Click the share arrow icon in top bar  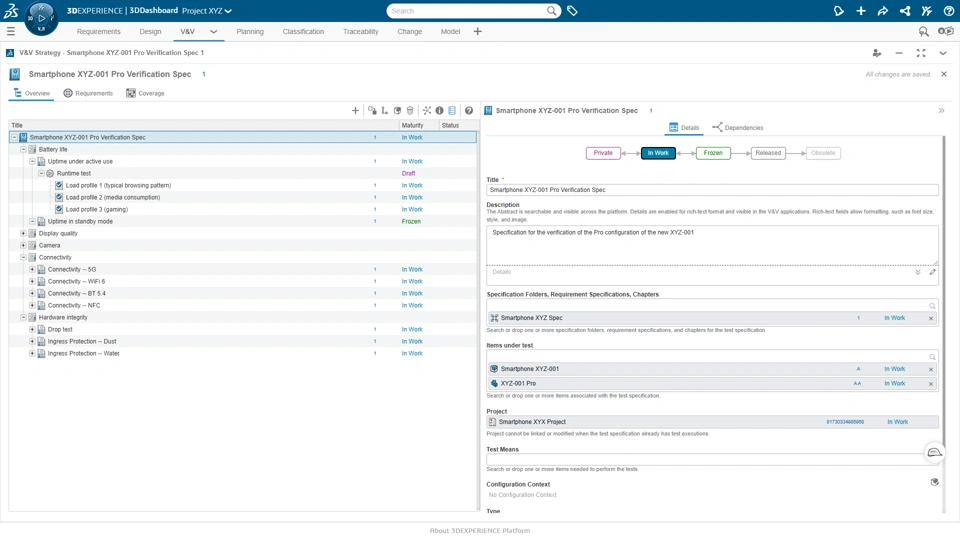pos(882,10)
